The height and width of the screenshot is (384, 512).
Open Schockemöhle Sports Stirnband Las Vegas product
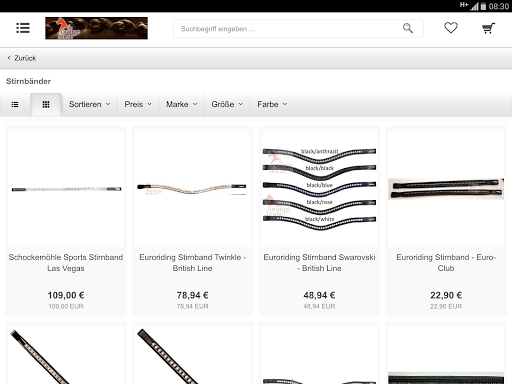tap(66, 263)
